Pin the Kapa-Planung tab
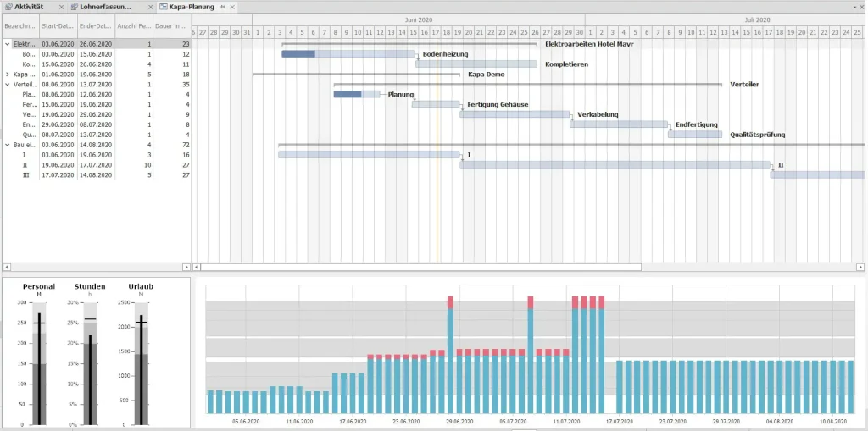 coord(223,7)
